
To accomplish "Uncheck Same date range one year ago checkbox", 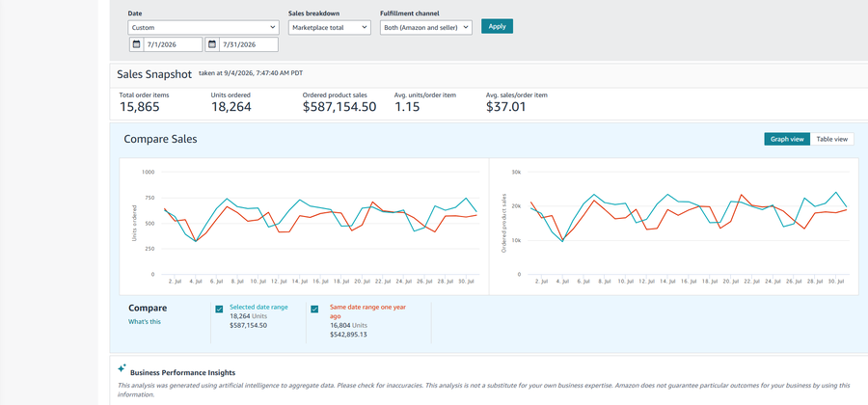I will click(315, 310).
